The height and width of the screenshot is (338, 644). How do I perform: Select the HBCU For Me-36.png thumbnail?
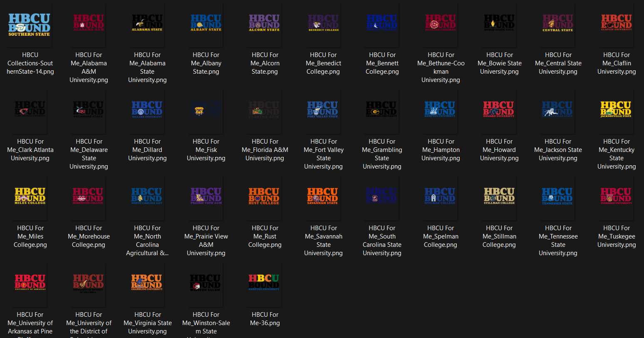pos(265,285)
